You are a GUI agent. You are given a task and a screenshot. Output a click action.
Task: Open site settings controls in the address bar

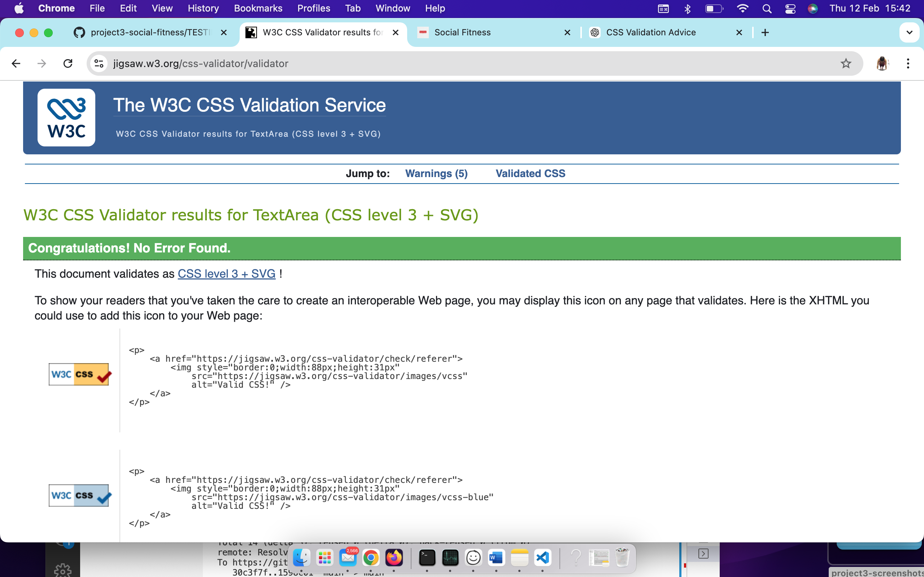[99, 63]
